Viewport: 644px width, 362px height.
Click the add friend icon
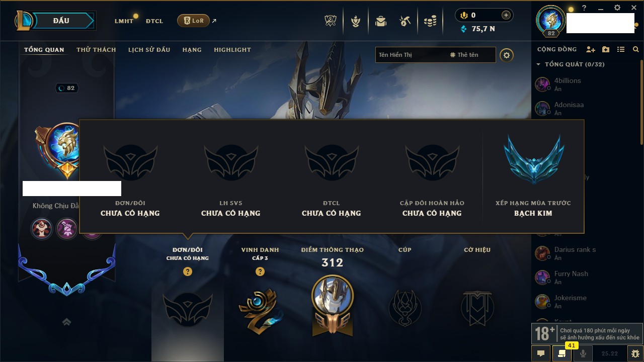[x=591, y=49]
